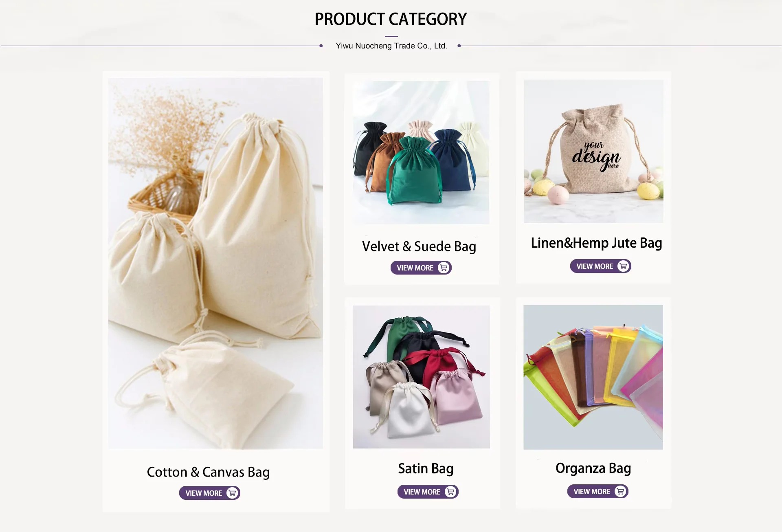782x532 pixels.
Task: Open the jute bag 'your design here' image
Action: [593, 151]
